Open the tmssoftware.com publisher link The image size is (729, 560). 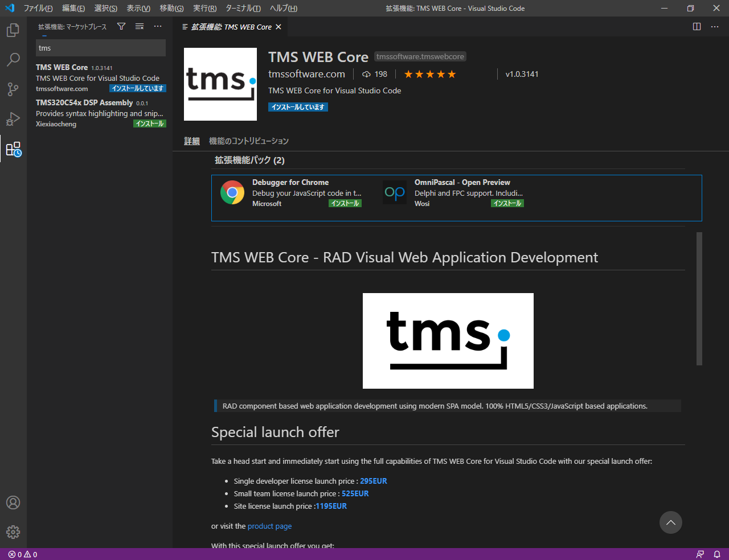[306, 74]
